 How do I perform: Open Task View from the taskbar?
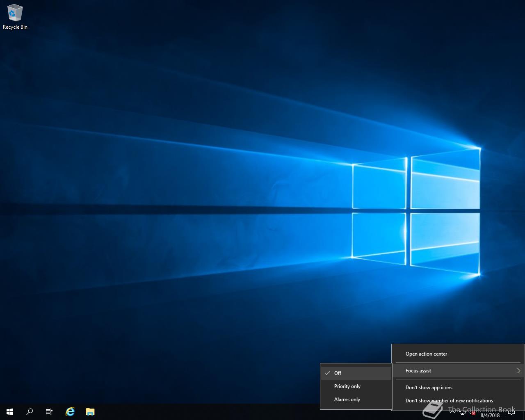pos(49,412)
